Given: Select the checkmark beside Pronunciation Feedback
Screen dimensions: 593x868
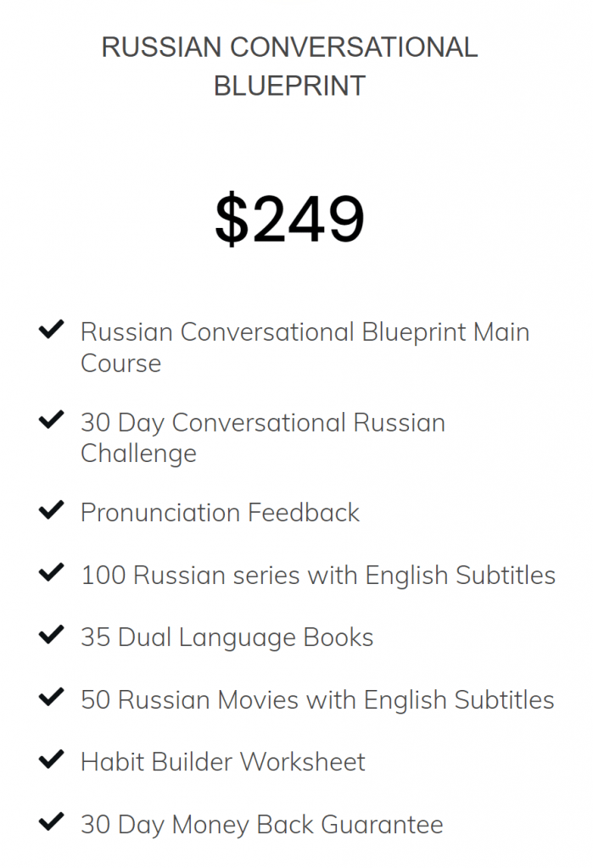Looking at the screenshot, I should 51,510.
